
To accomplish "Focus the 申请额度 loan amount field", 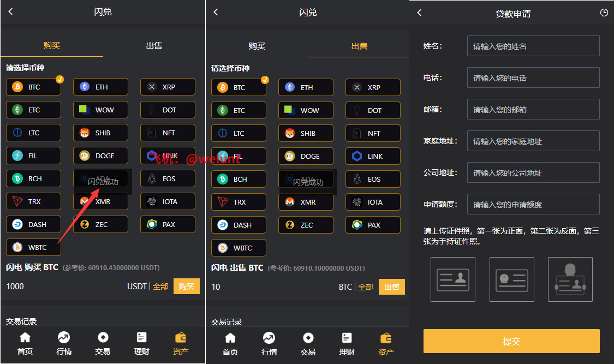I will click(x=533, y=204).
